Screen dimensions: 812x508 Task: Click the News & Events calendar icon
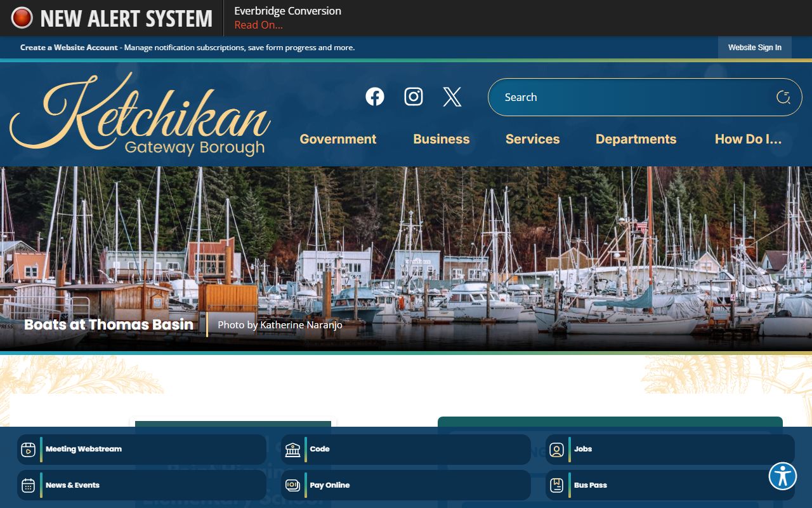(x=28, y=485)
